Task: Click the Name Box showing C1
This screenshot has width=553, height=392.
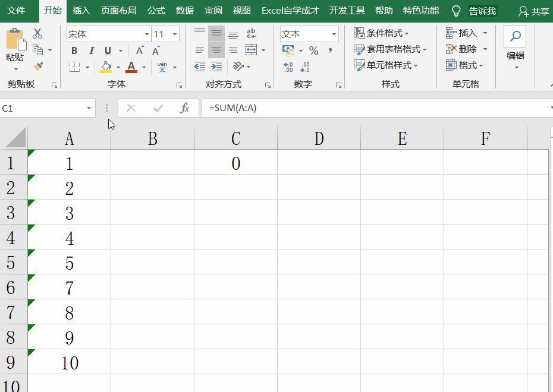Action: coord(42,109)
